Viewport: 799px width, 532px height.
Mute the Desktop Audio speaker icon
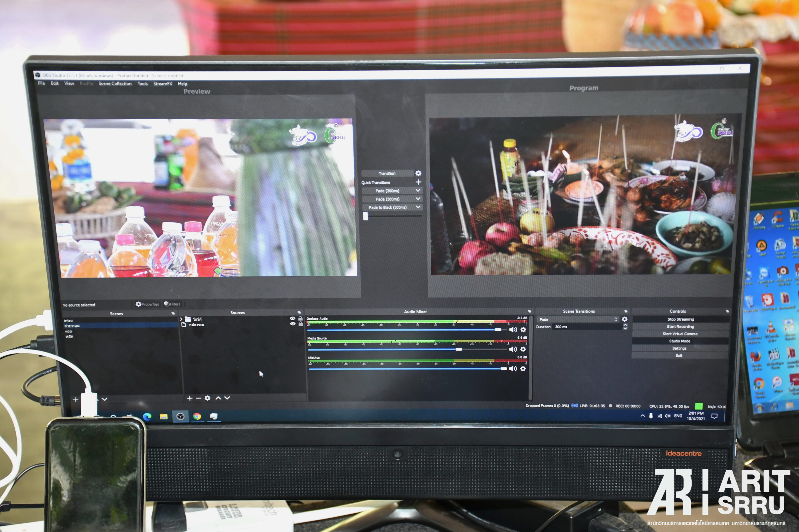(513, 330)
